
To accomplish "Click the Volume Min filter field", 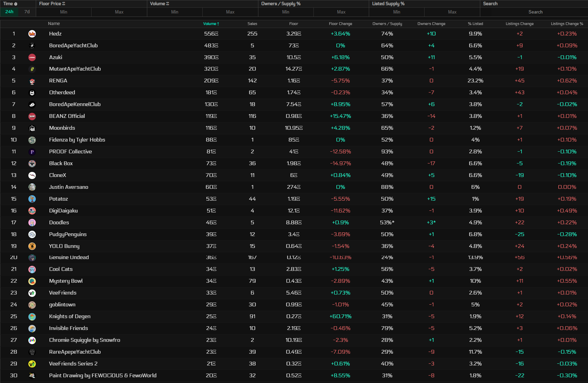I will [175, 12].
